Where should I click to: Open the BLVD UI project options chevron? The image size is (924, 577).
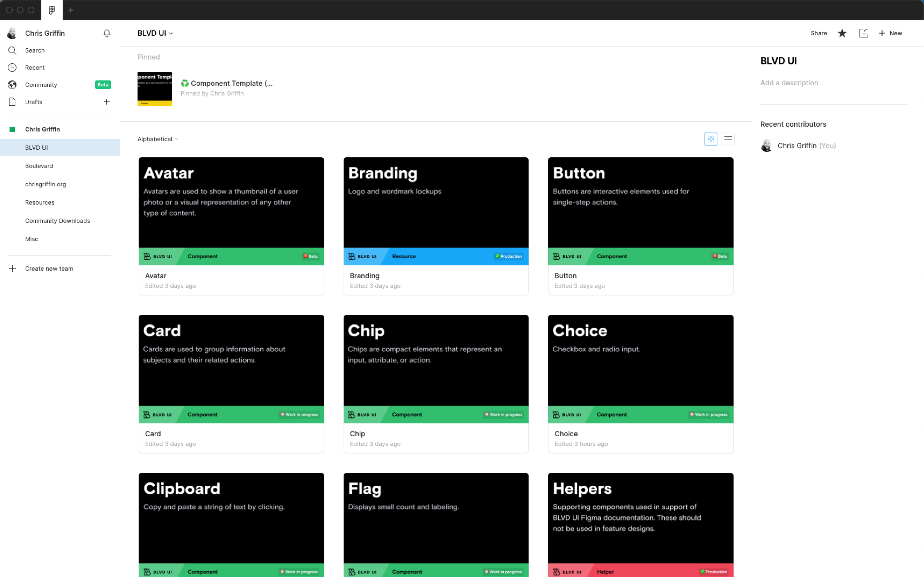pyautogui.click(x=171, y=33)
